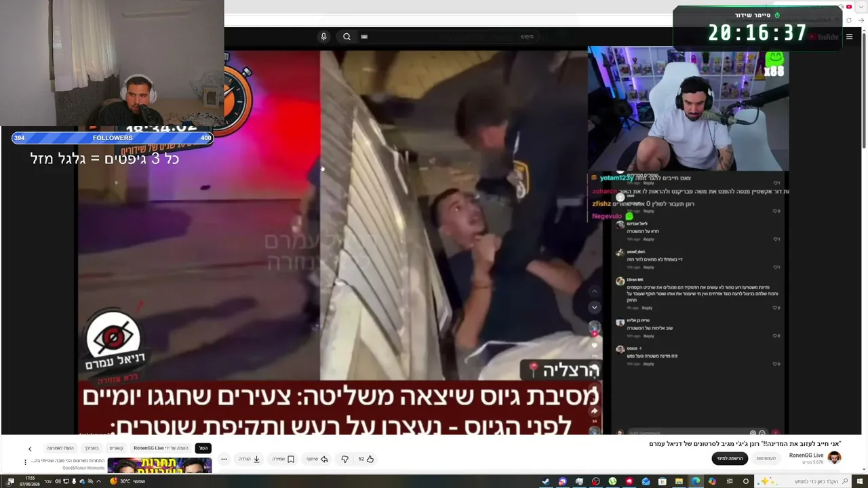Open the uTorrent icon on the taskbar
The height and width of the screenshot is (488, 868).
click(x=612, y=481)
